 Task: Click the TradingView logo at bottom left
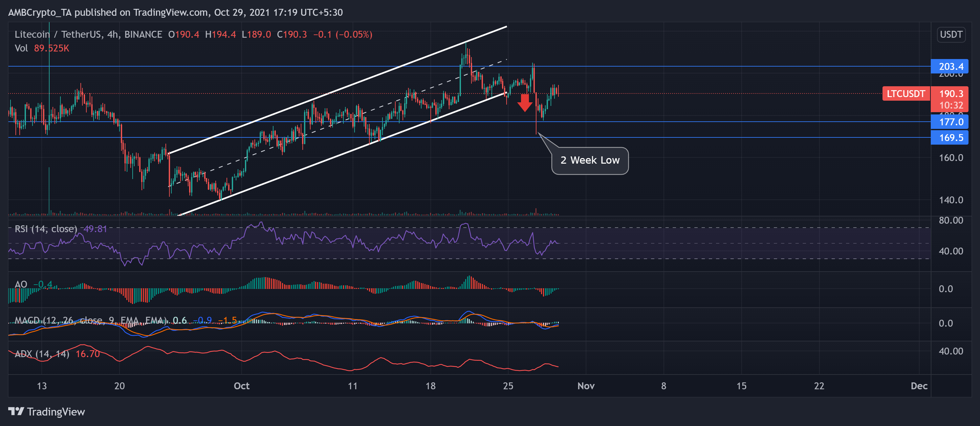pyautogui.click(x=46, y=412)
